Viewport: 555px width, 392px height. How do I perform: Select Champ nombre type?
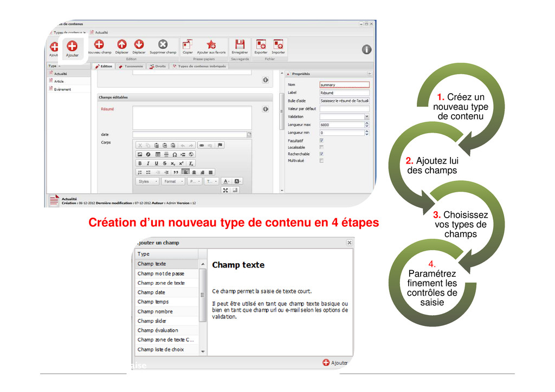pyautogui.click(x=167, y=311)
